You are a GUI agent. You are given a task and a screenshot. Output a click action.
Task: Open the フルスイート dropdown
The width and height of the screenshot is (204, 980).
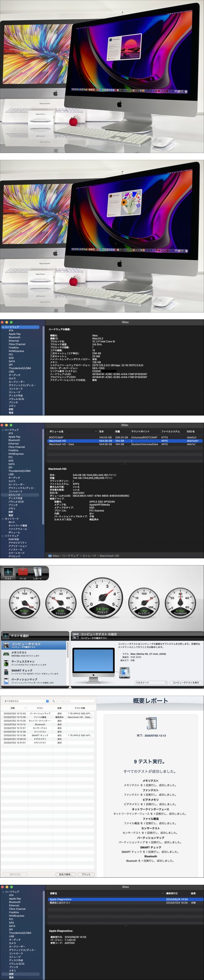151,682
